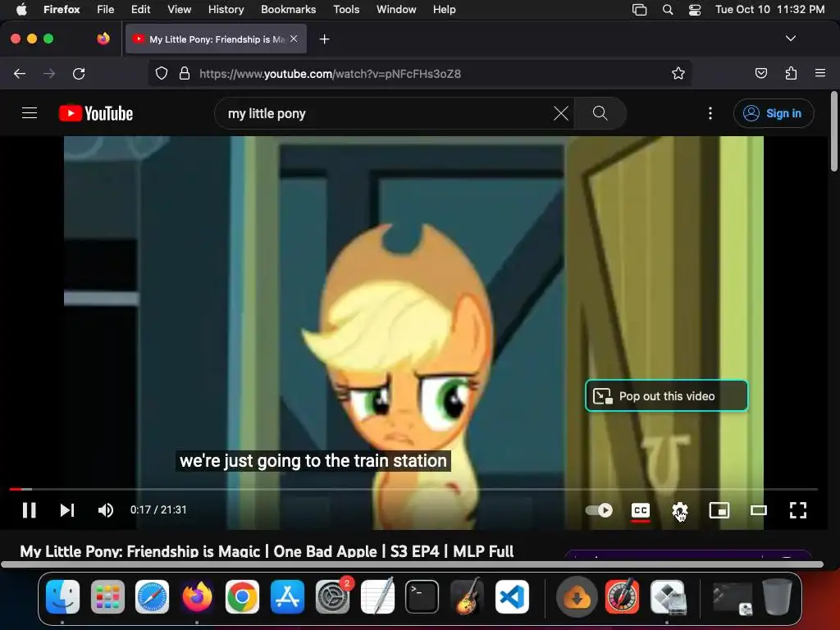Open the History menu
This screenshot has height=630, width=840.
(x=226, y=9)
